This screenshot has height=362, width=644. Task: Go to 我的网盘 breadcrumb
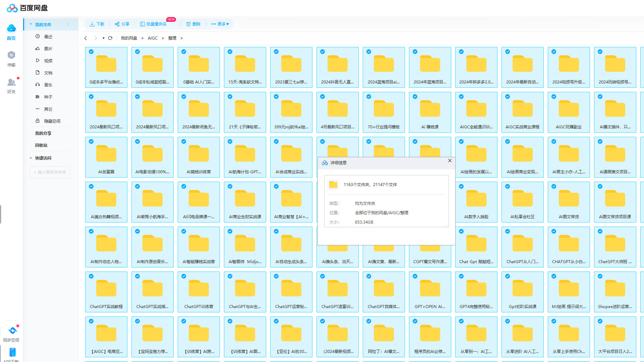click(x=129, y=38)
